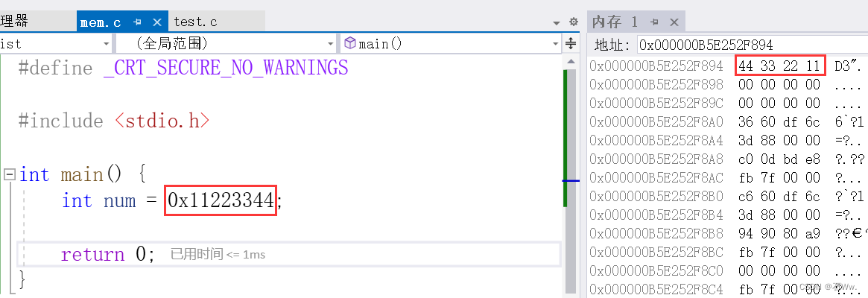The image size is (868, 298).
Task: Click the 已用时间 <= 1ms perf tip
Action: [x=218, y=254]
